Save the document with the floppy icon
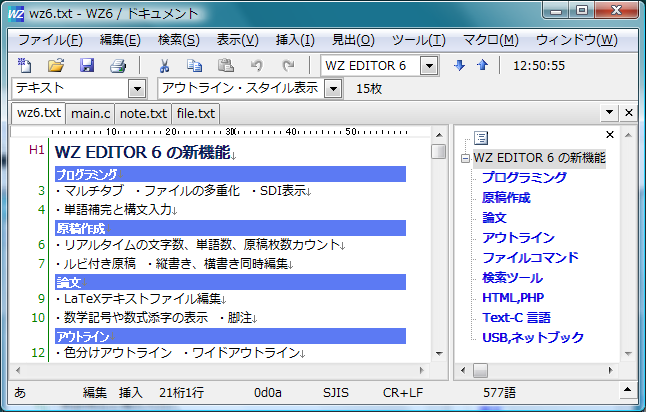 pyautogui.click(x=87, y=65)
